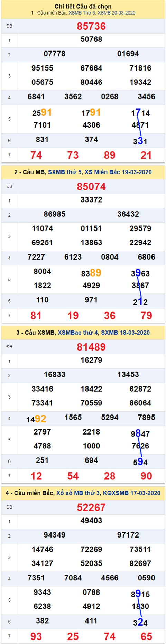
Task: Select fifth prize number 1830
Action: click(140, 606)
